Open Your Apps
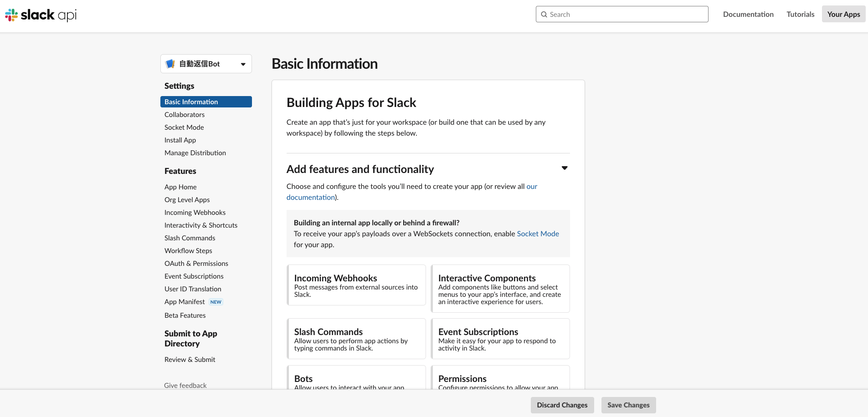The width and height of the screenshot is (868, 417). (x=843, y=14)
